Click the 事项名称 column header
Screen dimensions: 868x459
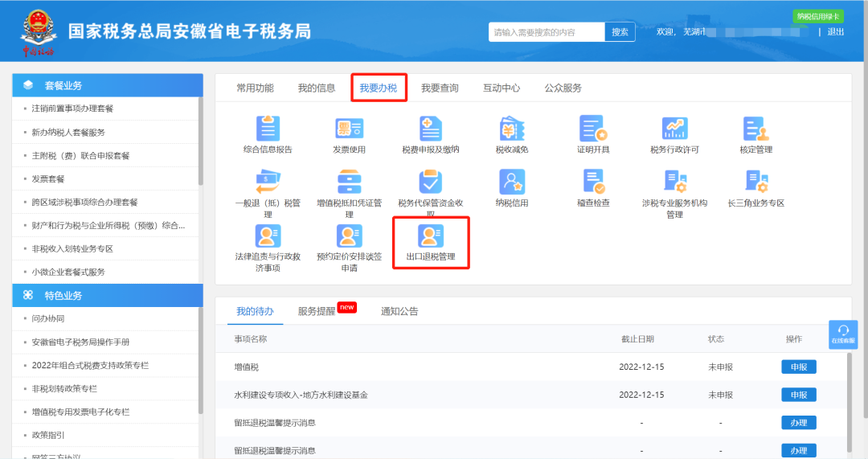coord(251,339)
